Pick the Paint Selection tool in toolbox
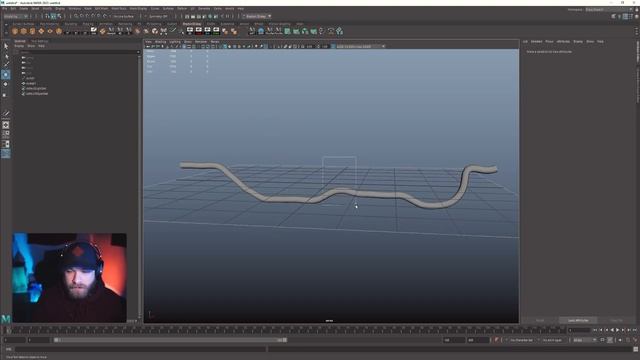This screenshot has height=360, width=640. [x=6, y=64]
